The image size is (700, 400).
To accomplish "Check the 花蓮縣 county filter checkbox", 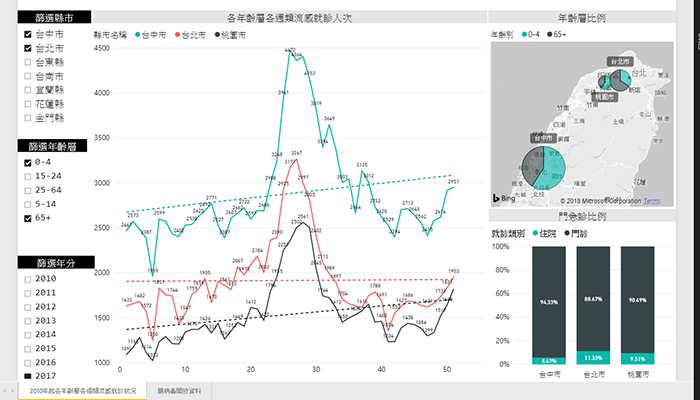I will click(x=27, y=104).
